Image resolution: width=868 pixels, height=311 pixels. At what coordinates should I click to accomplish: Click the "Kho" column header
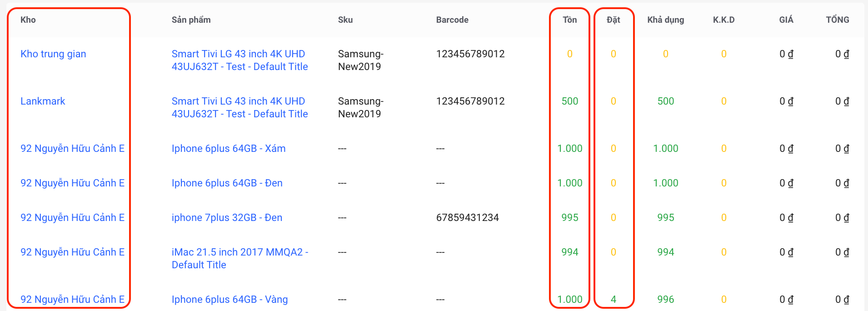tap(28, 20)
